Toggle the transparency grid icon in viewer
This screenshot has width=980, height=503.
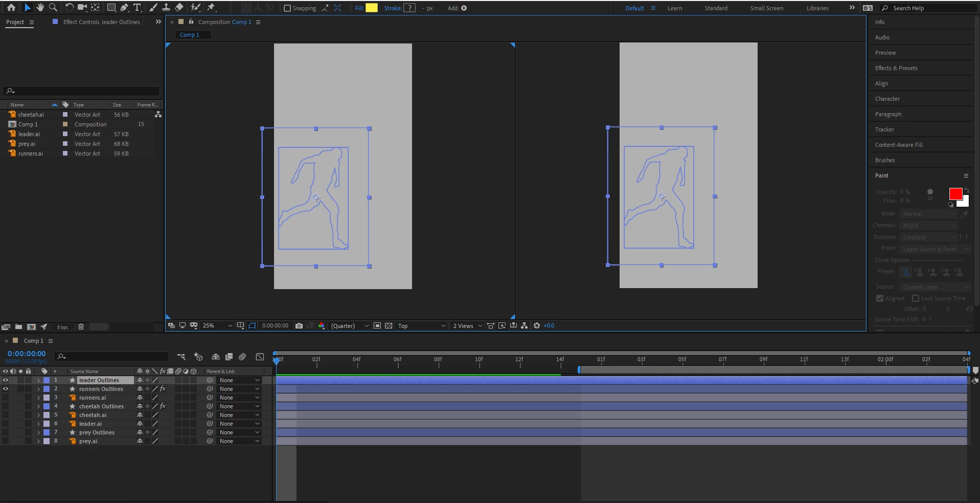click(x=389, y=325)
